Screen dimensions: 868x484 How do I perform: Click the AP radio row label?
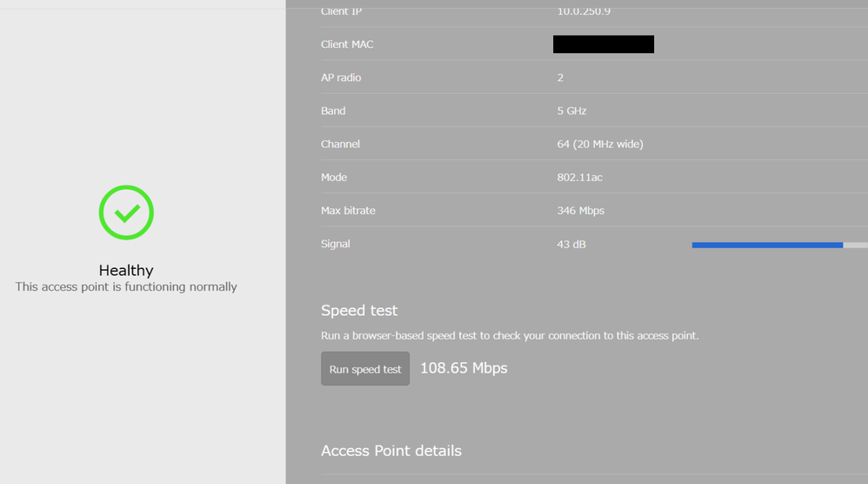341,77
